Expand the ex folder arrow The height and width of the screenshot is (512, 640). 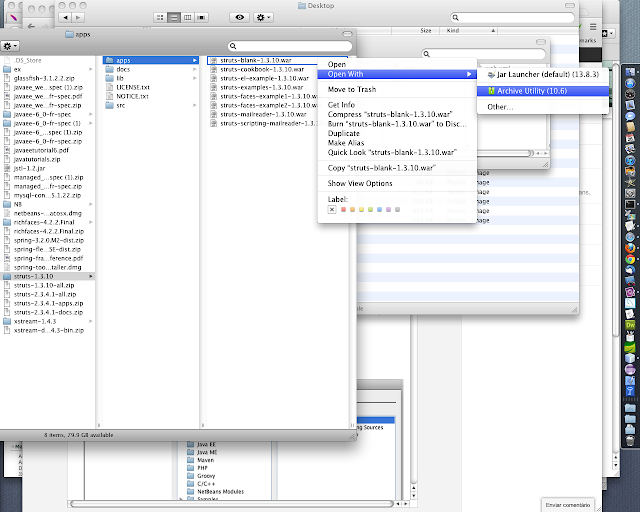[91, 69]
